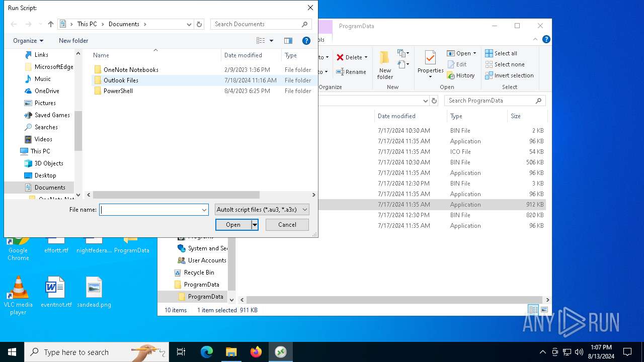Viewport: 644px width, 362px height.
Task: Open Videos in navigation tree
Action: tap(43, 139)
